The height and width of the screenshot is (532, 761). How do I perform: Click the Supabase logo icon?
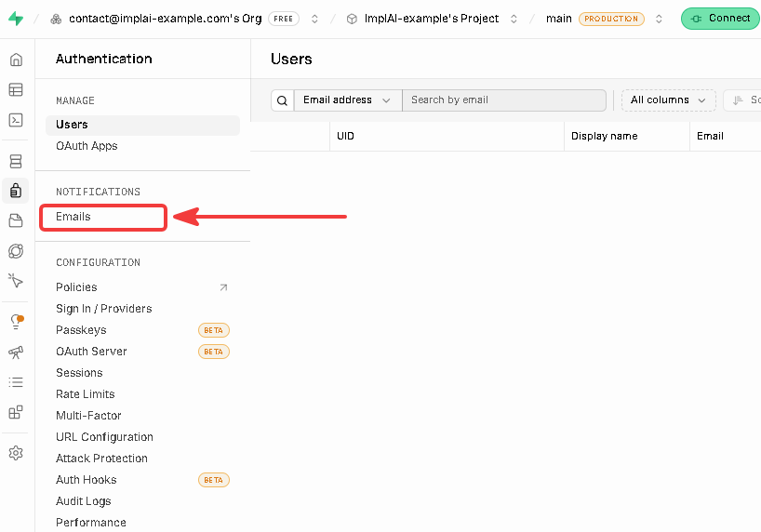coord(16,19)
